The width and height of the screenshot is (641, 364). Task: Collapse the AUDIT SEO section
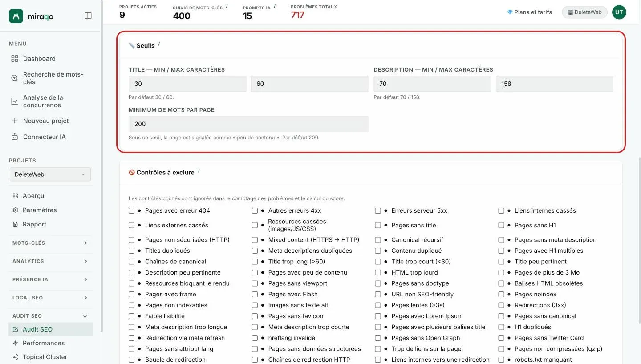50,316
